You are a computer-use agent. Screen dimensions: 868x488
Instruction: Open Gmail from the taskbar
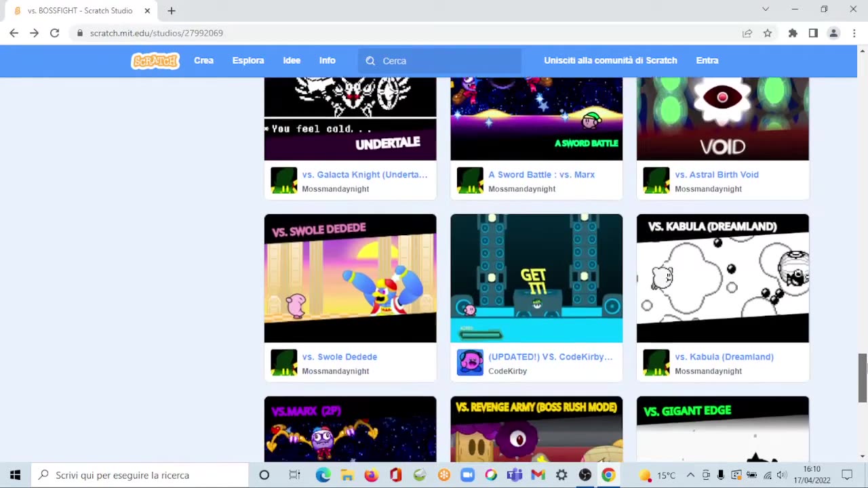[538, 475]
